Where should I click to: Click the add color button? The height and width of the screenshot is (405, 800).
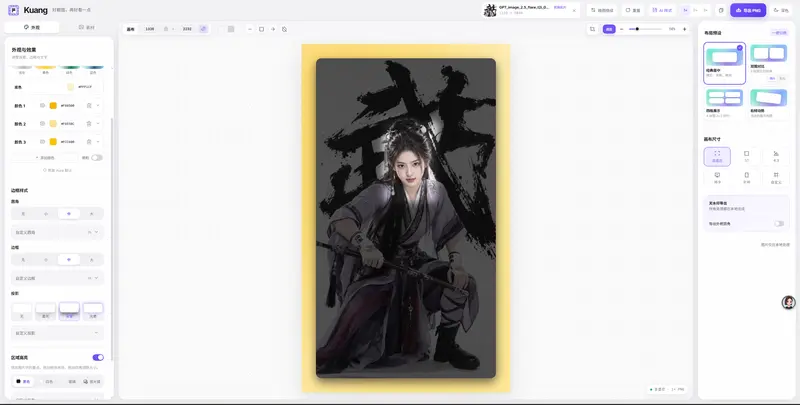pyautogui.click(x=45, y=158)
